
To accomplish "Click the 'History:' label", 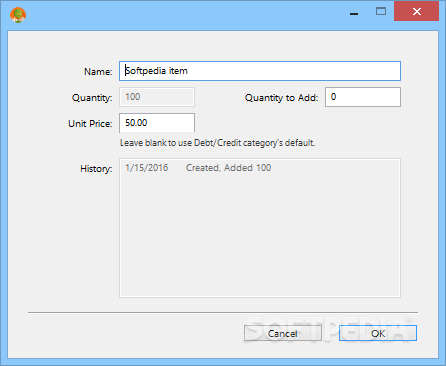I will 96,169.
